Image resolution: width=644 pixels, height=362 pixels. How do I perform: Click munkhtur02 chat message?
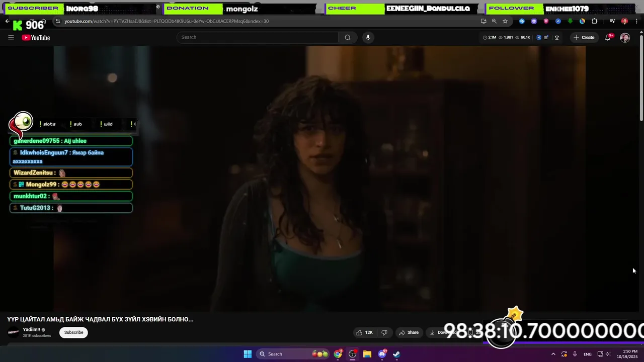click(x=71, y=196)
